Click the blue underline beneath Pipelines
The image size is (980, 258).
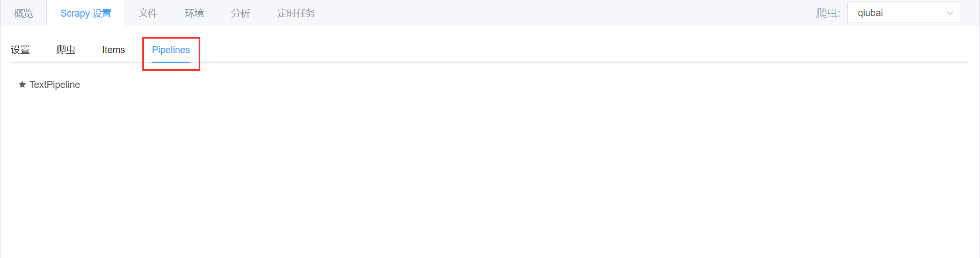[x=171, y=62]
